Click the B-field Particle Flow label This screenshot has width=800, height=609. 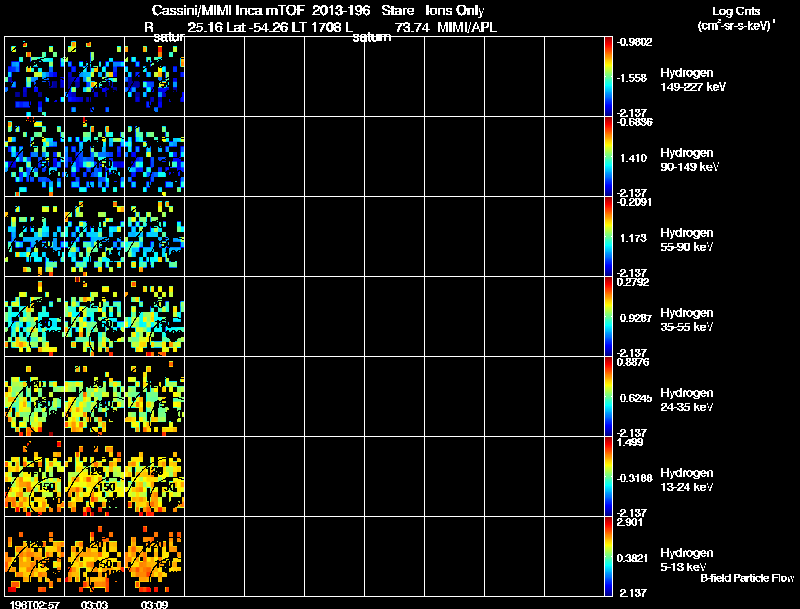[746, 578]
